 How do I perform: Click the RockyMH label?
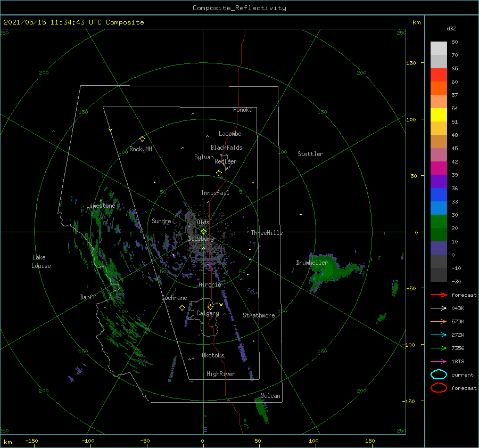(141, 149)
